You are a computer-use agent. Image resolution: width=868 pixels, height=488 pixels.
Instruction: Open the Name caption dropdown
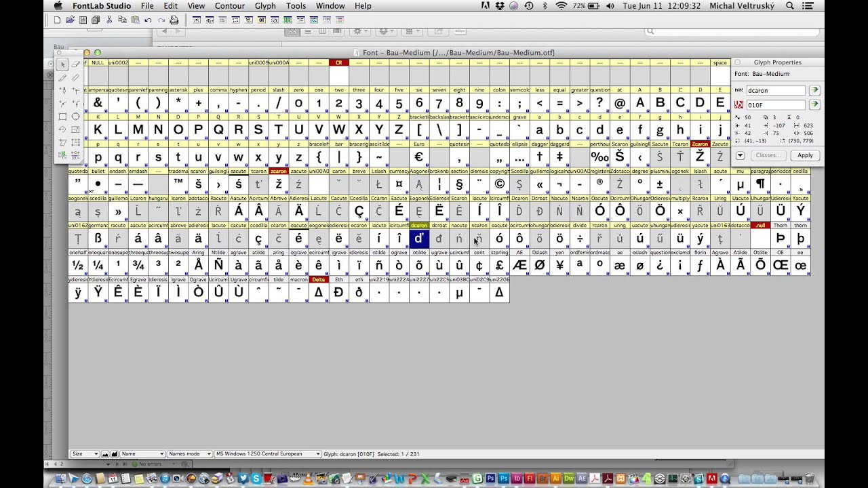(x=142, y=453)
